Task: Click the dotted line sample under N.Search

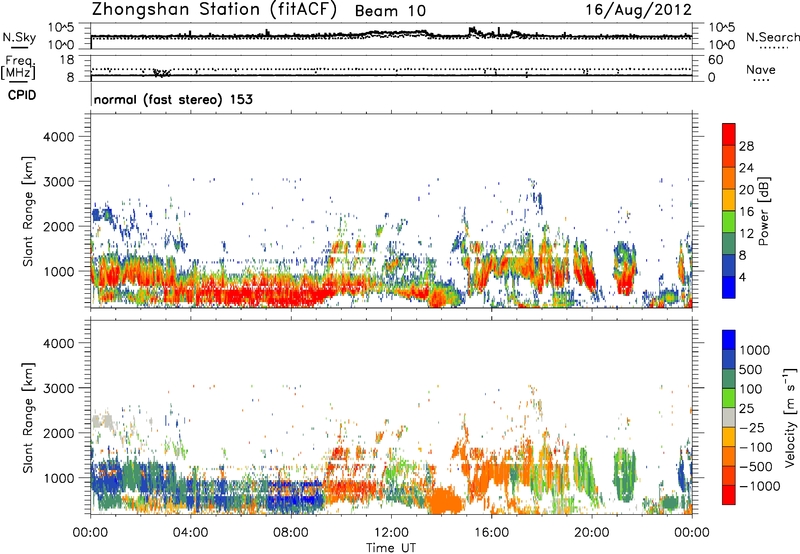Action: click(774, 48)
